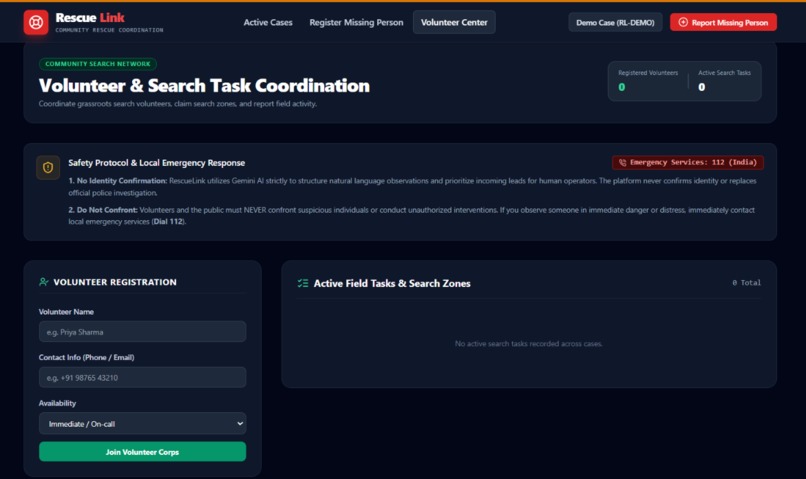Click the Community Search Network badge
This screenshot has height=479, width=806.
coord(98,64)
